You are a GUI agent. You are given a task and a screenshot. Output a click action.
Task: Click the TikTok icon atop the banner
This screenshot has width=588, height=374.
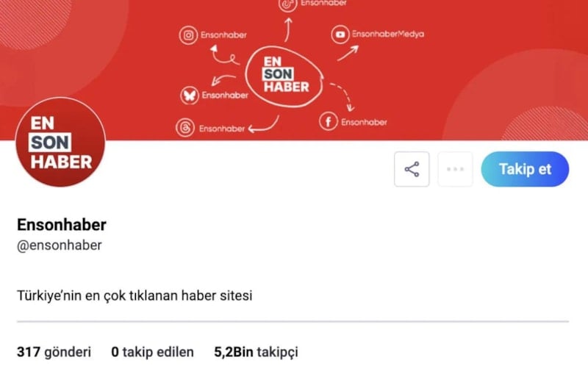[x=287, y=4]
